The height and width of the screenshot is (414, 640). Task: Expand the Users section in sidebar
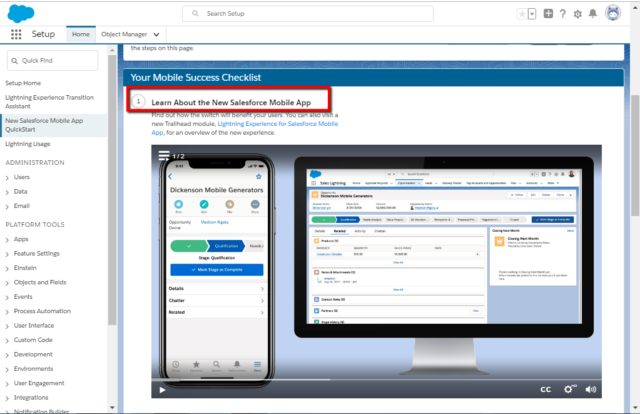[7, 177]
